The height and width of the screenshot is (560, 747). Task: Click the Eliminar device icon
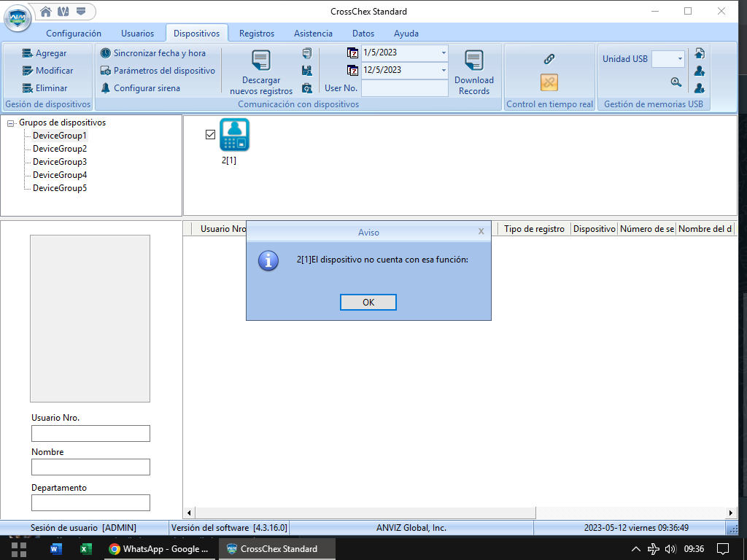(28, 88)
